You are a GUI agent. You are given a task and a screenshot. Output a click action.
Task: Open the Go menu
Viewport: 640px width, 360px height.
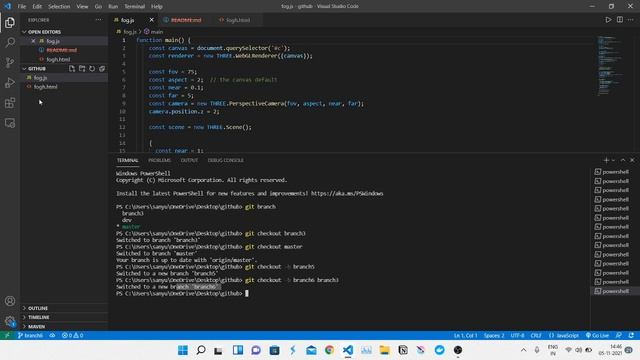pos(98,7)
